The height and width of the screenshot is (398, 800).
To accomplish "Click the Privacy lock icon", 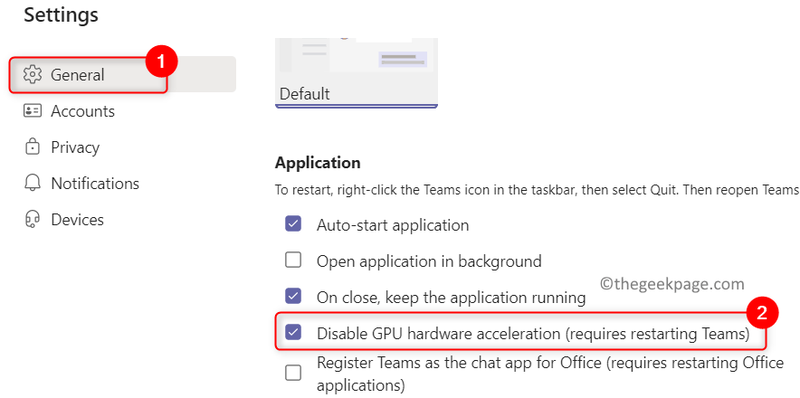I will (x=32, y=147).
